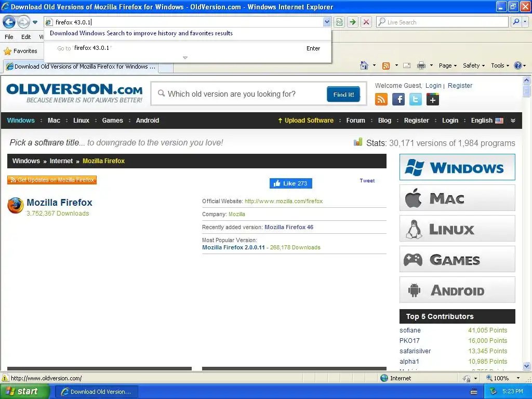Open the English language selector
The height and width of the screenshot is (399, 532).
pos(487,121)
